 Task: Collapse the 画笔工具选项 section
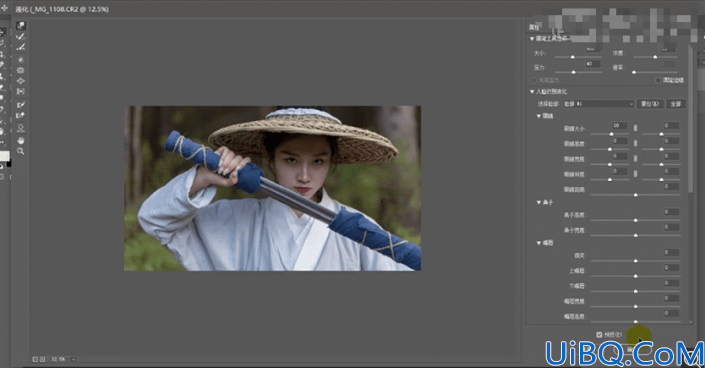532,39
